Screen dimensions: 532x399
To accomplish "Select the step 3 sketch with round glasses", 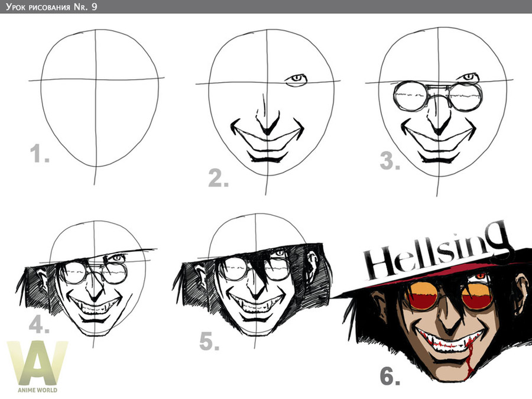I will [x=439, y=112].
